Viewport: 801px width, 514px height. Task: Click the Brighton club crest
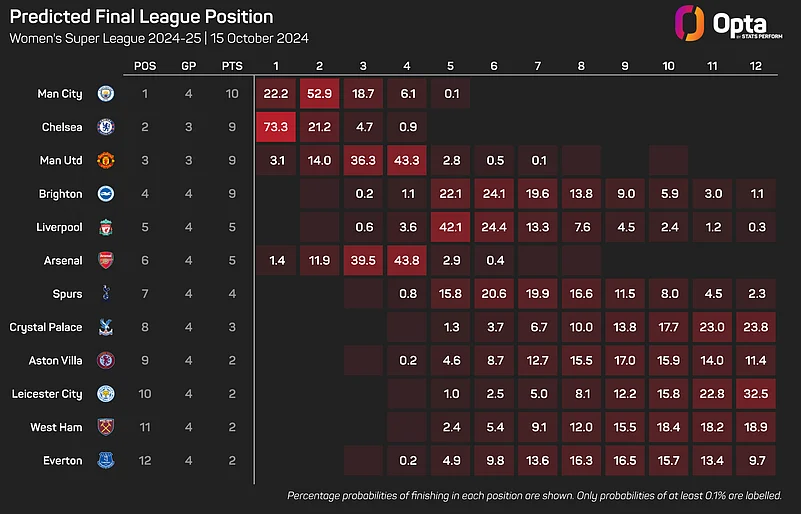[x=105, y=194]
